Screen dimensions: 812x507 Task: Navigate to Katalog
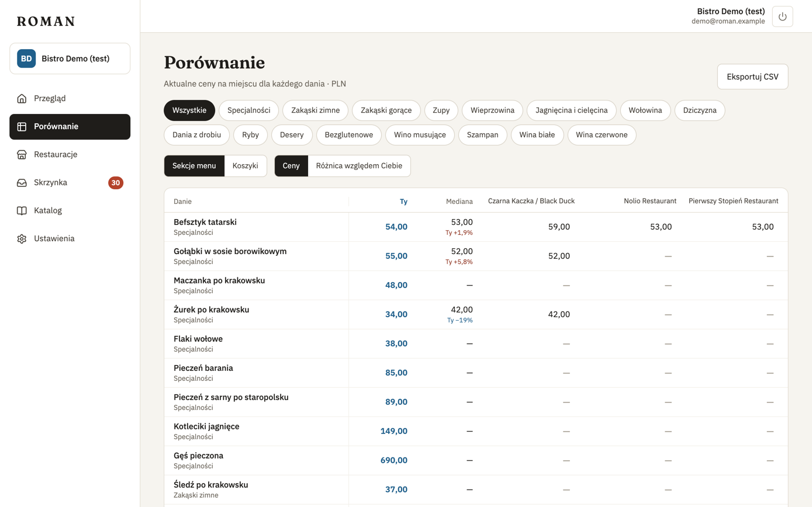pyautogui.click(x=70, y=210)
